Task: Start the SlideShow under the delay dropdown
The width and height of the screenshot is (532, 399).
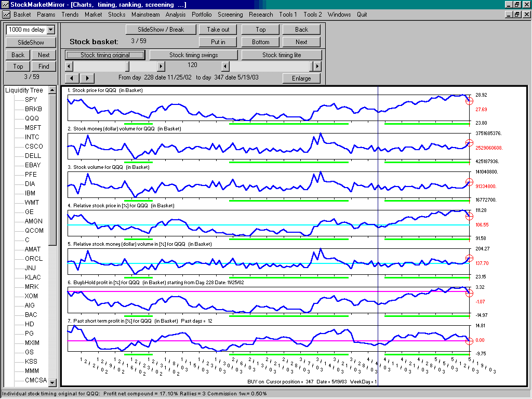Action: 31,43
